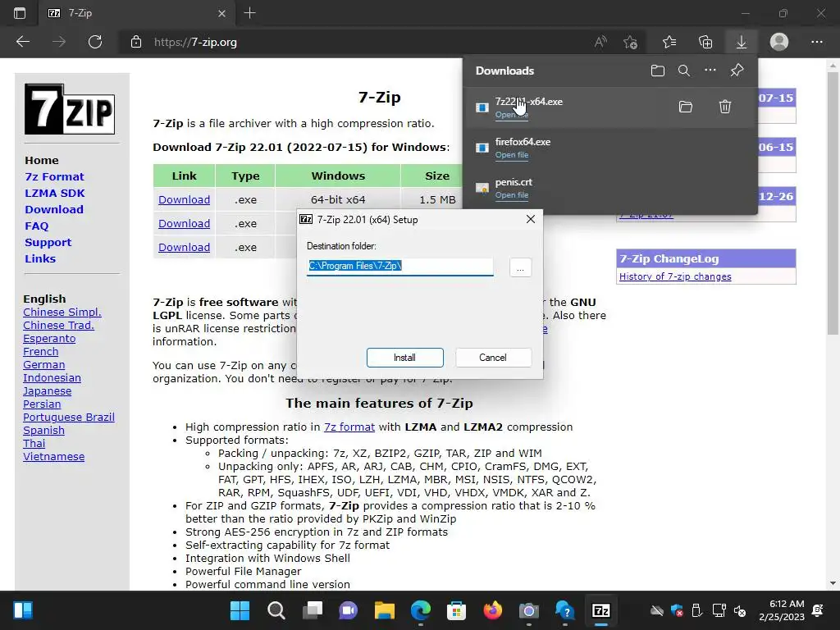This screenshot has height=630, width=840.
Task: Open file link under firefox64.exe
Action: (x=512, y=155)
